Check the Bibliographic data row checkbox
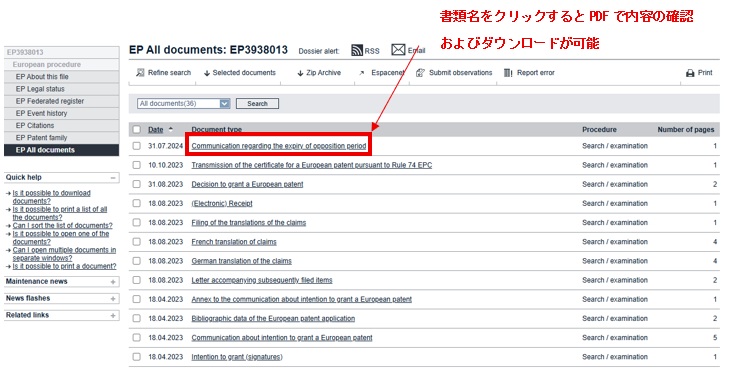This screenshot has height=378, width=729. [136, 318]
